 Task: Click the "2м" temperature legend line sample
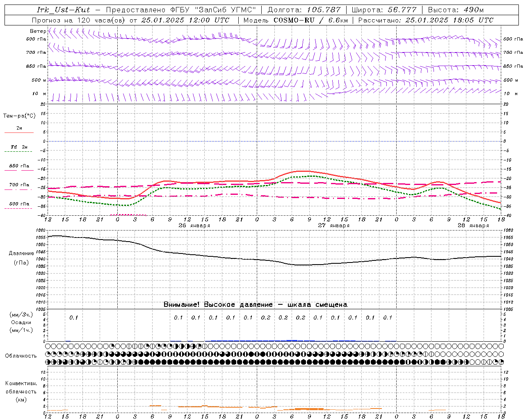pos(19,133)
